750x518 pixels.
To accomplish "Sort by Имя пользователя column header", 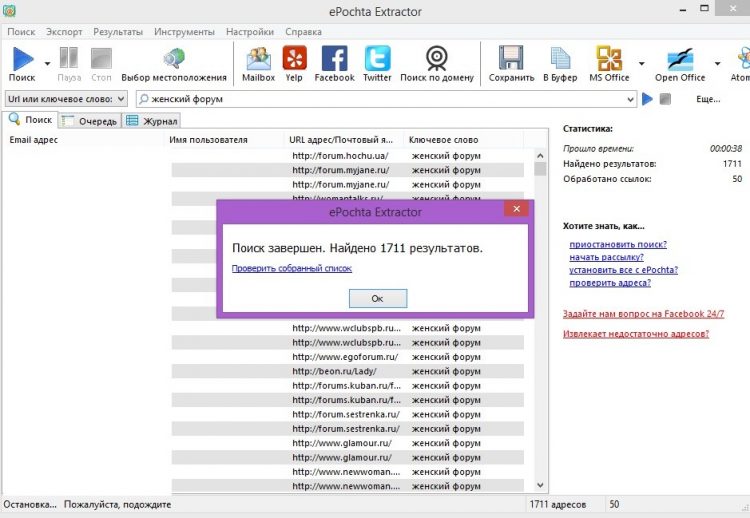I will pyautogui.click(x=225, y=140).
